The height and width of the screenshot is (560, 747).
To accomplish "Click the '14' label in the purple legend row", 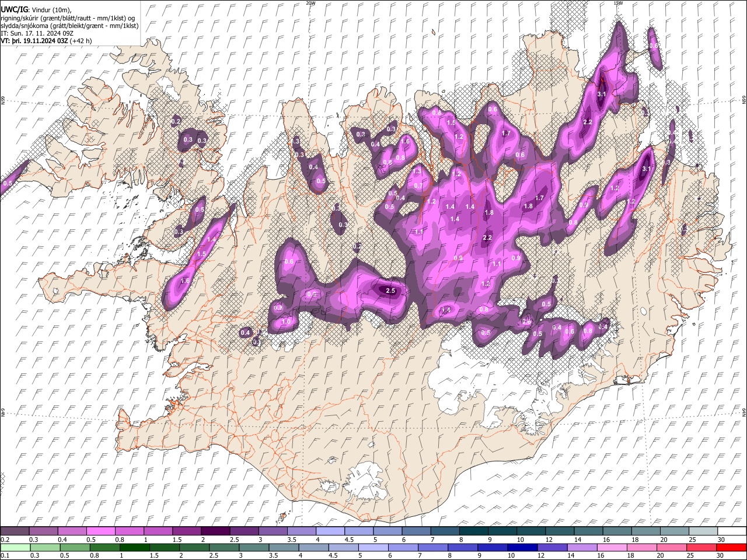I will point(578,540).
